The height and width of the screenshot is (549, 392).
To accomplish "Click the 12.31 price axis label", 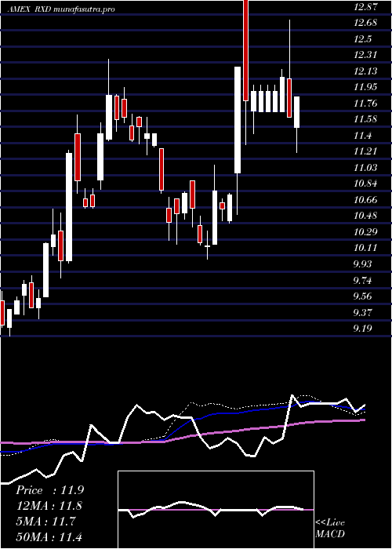I will (x=366, y=55).
